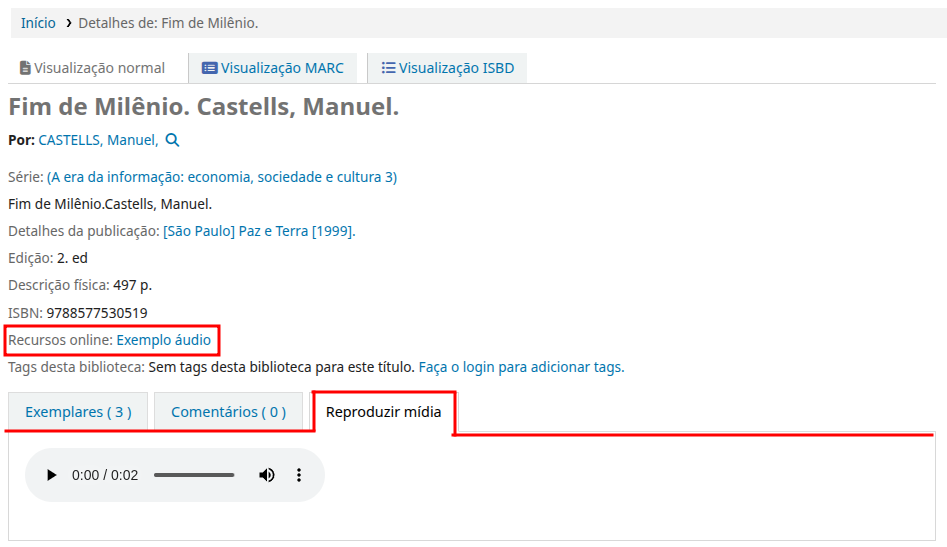Open the Exemplo áudio online resource

pyautogui.click(x=163, y=340)
